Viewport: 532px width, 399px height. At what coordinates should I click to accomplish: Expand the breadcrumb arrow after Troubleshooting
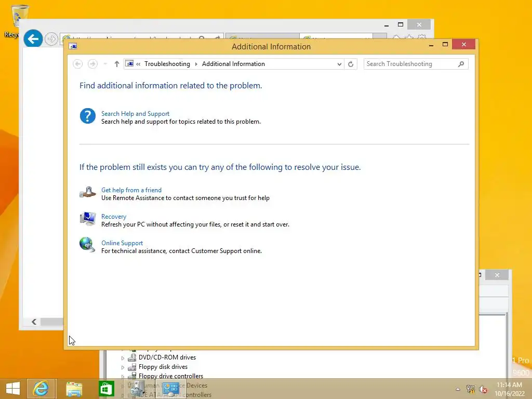tap(196, 64)
